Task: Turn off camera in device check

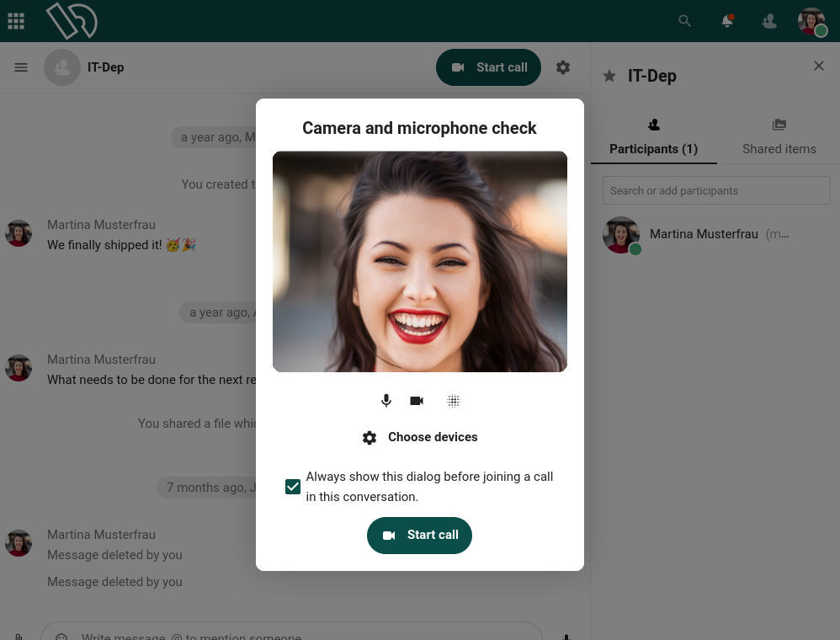Action: [417, 401]
